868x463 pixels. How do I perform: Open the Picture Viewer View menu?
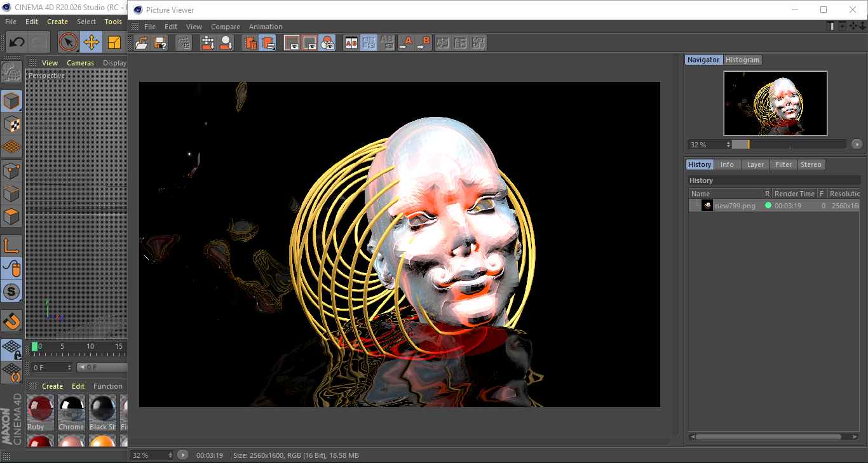[x=194, y=27]
